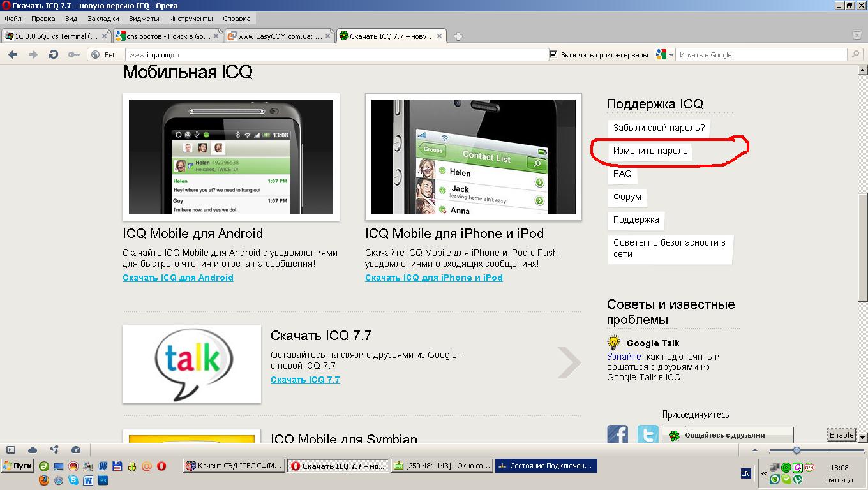Click Узнайте link under Google Talk

(x=624, y=357)
